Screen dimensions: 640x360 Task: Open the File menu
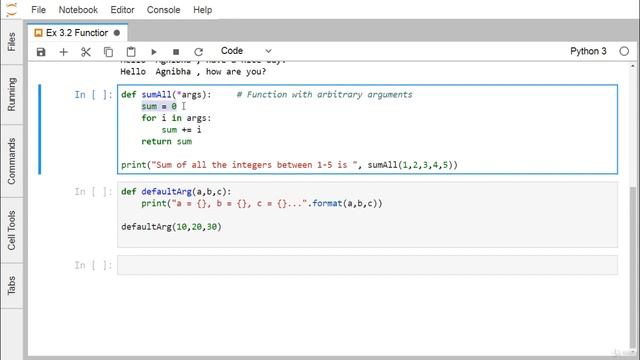[38, 10]
